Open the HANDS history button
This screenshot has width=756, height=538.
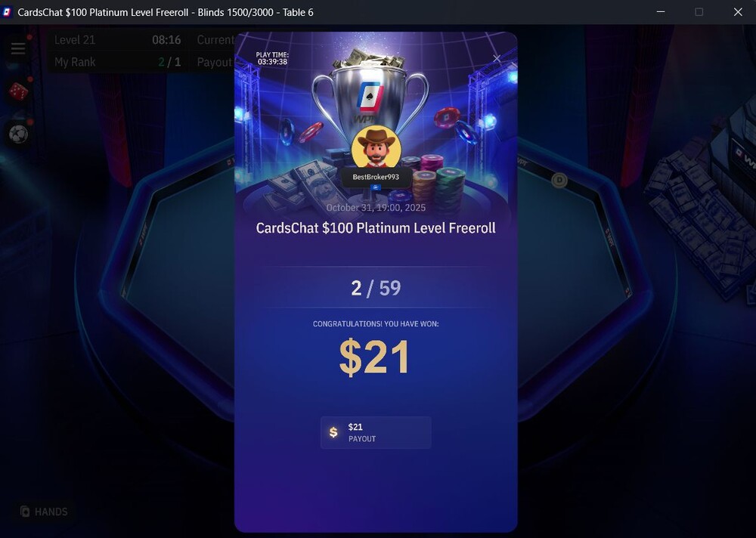(44, 512)
